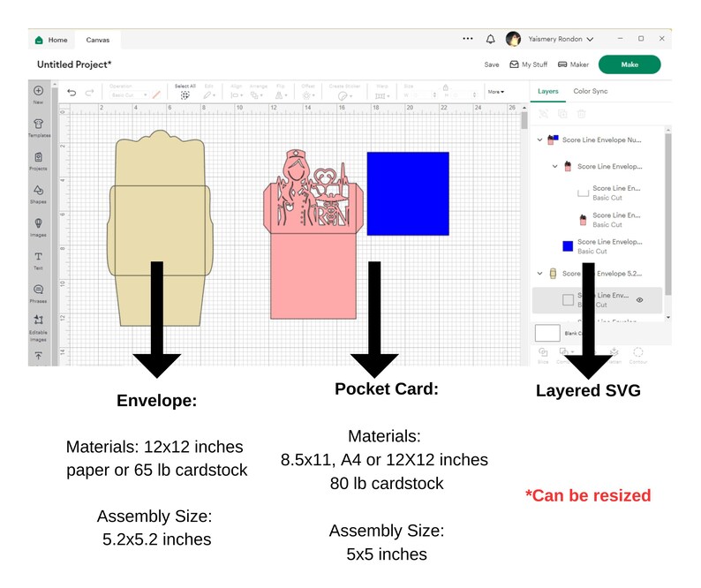The height and width of the screenshot is (588, 701).
Task: Open the Operation Basic Cut dropdown
Action: (129, 94)
